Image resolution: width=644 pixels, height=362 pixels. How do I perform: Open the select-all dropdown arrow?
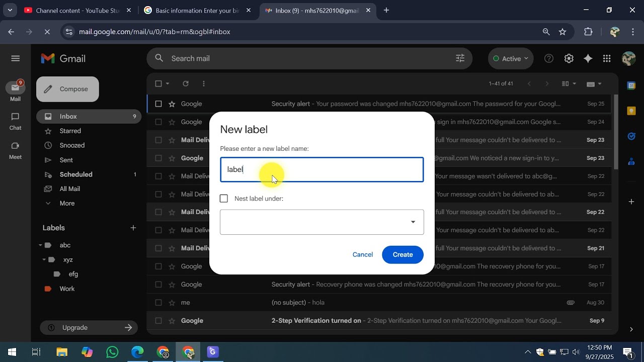click(168, 83)
